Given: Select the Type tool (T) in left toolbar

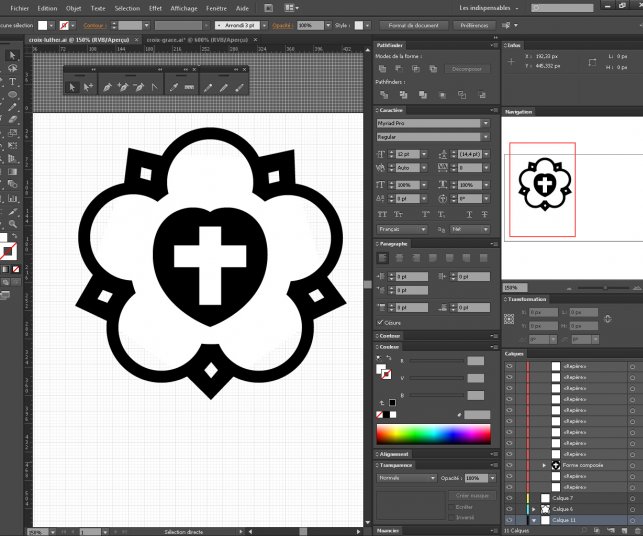Looking at the screenshot, I should (12, 81).
